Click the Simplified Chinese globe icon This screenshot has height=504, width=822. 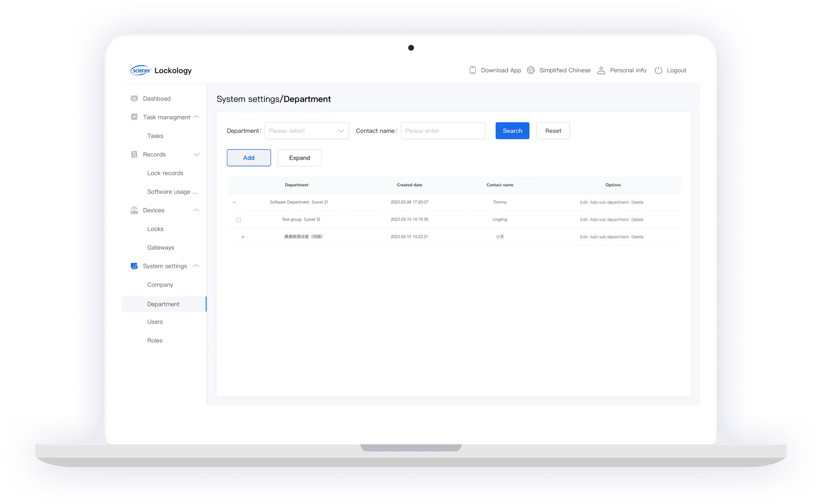531,70
